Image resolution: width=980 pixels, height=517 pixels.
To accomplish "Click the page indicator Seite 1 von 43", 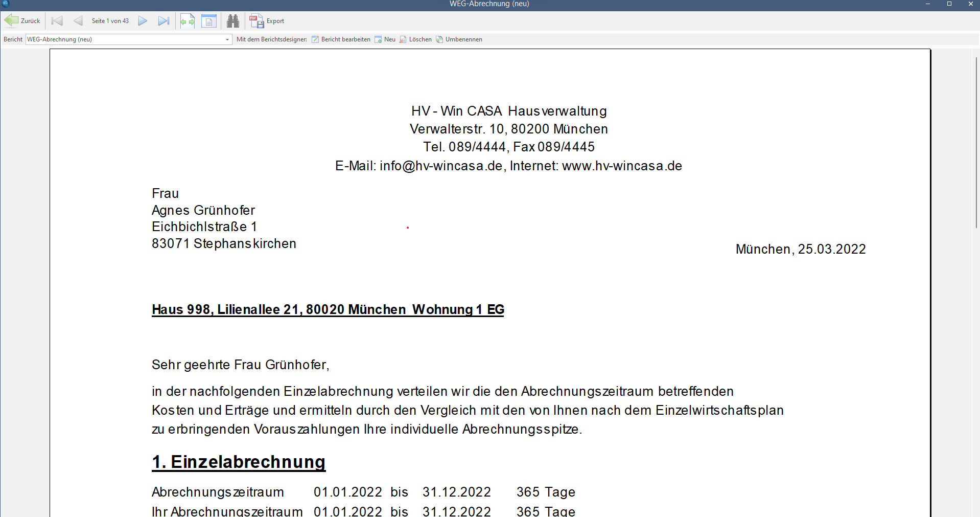I will pyautogui.click(x=110, y=21).
